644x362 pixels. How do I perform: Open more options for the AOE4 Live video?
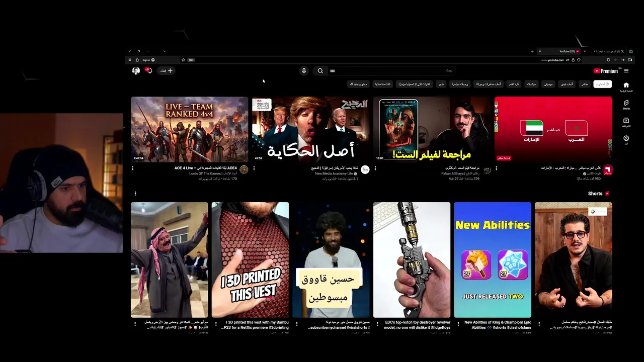[133, 168]
